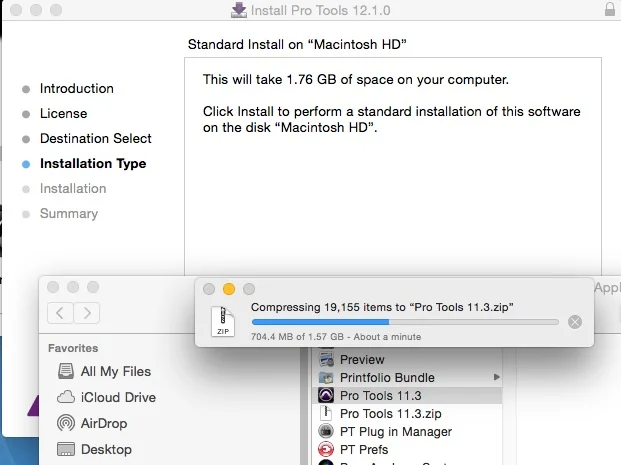Select Printfolio Bundle folder
621x465 pixels.
[407, 377]
